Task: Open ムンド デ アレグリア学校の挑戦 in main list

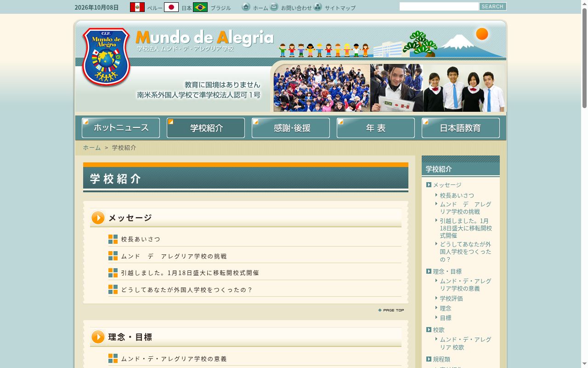Action: pos(174,256)
